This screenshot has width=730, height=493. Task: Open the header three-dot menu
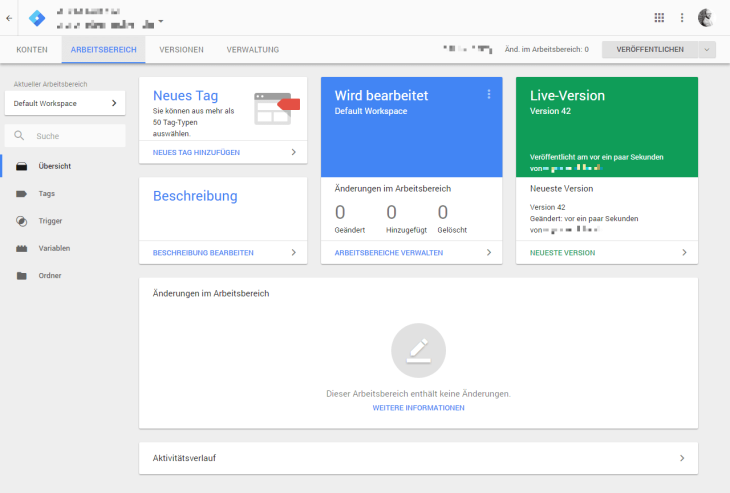(x=682, y=18)
